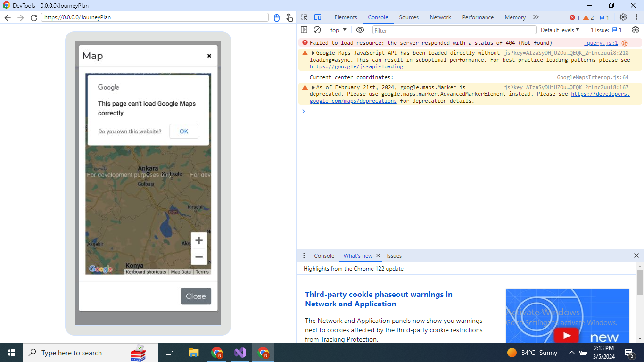Play the Chrome update video thumbnail

click(566, 336)
